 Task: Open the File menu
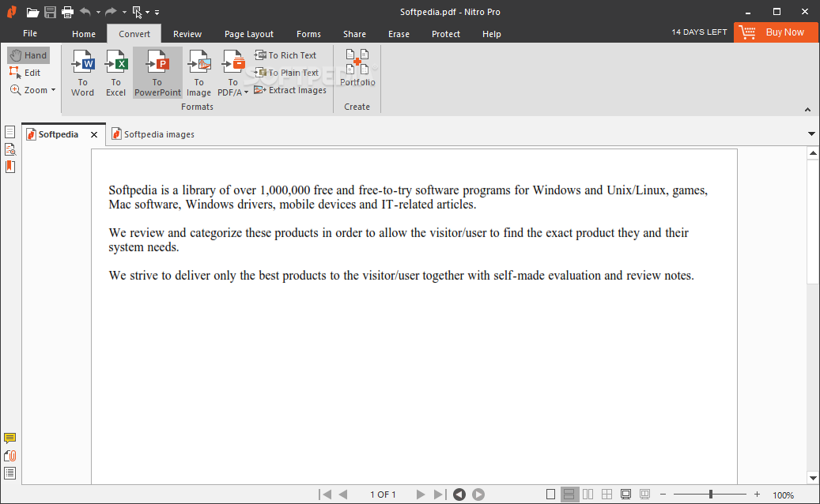[x=30, y=33]
